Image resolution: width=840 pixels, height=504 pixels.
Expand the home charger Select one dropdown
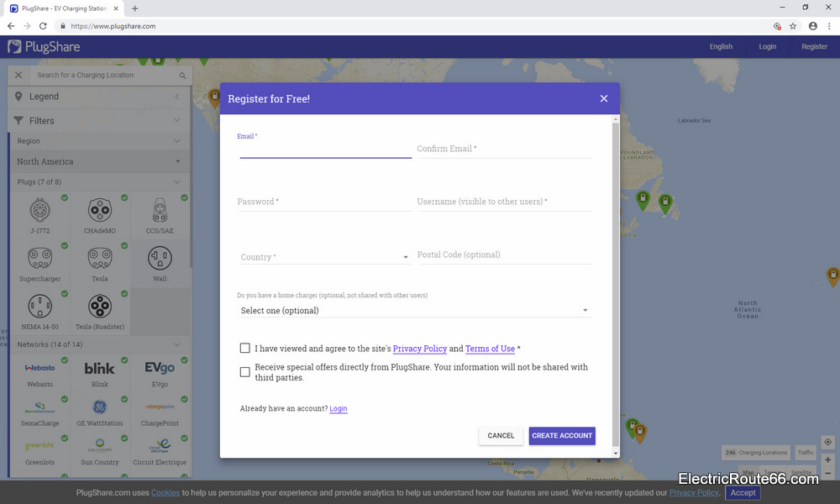[x=410, y=310]
